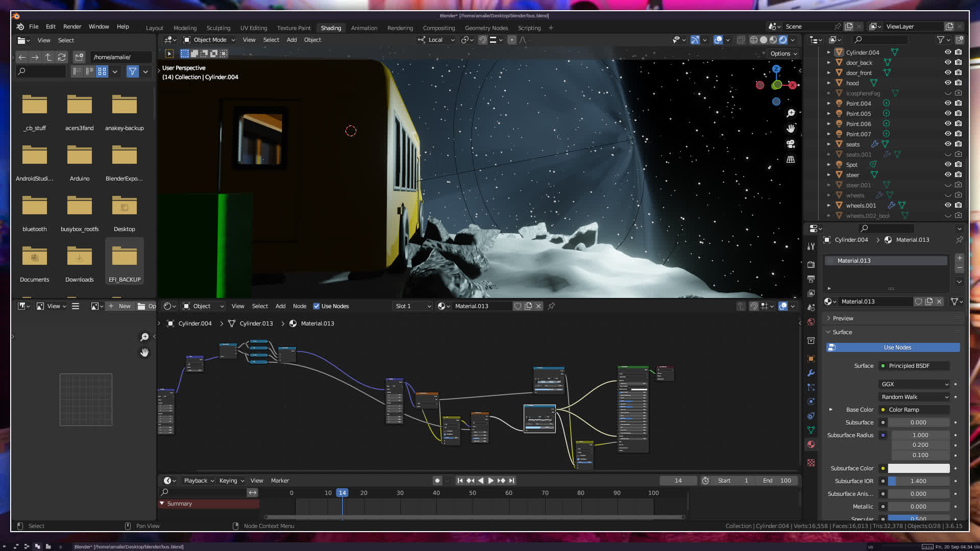
Task: Switch to the Geometry Nodes workspace tab
Action: (x=486, y=28)
